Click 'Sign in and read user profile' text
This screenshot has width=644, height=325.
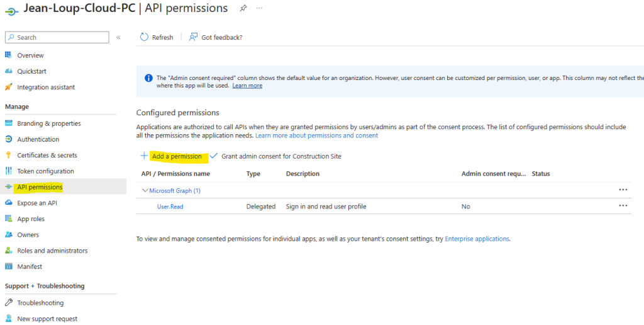pos(326,207)
